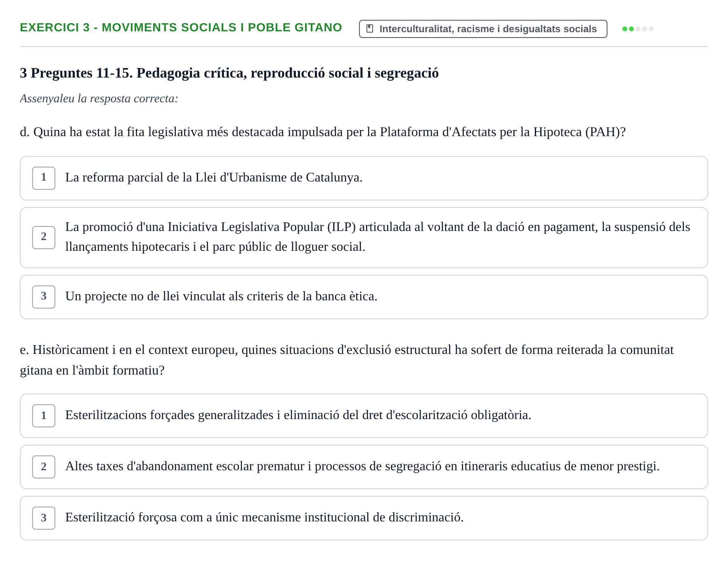Choose the Iniciativa Legislativa Popular (ILP) answer
728x561 pixels.
tap(364, 238)
